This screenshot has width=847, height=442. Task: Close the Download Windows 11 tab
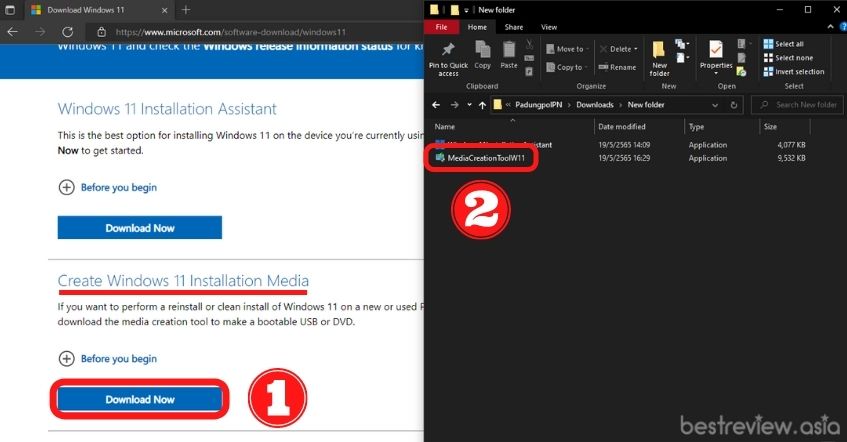[x=165, y=10]
